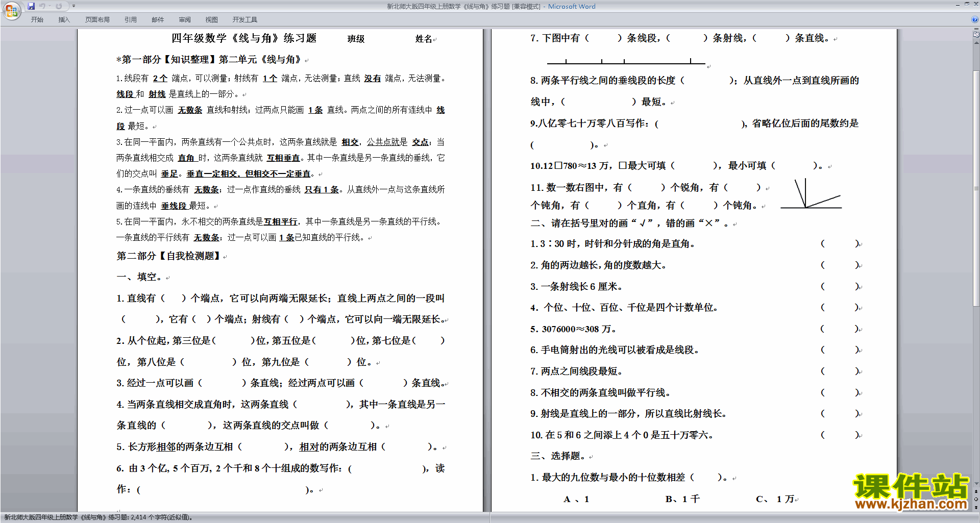Click choice option C、1万

tap(775, 499)
